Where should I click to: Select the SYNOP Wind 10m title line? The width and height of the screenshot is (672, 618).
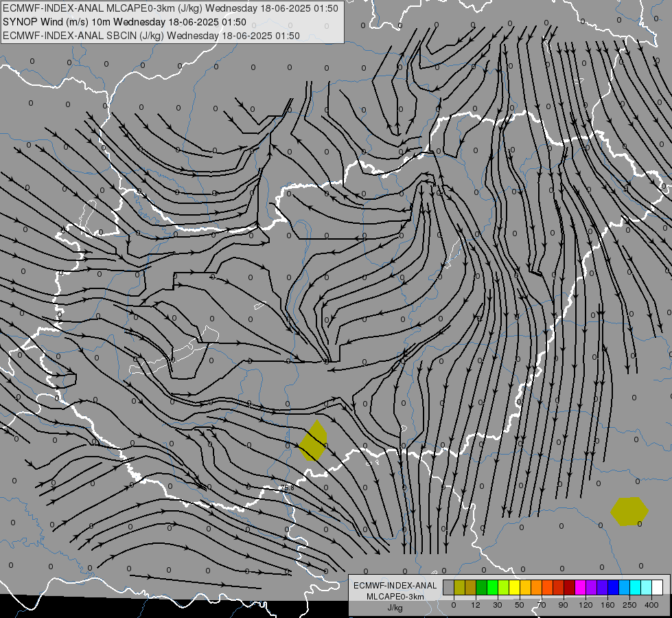coord(124,22)
